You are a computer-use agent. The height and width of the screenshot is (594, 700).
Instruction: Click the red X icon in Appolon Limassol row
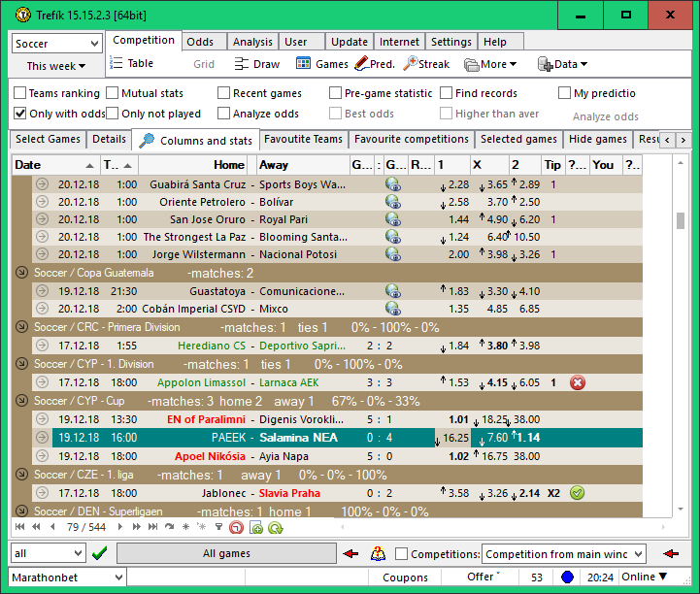(x=578, y=382)
